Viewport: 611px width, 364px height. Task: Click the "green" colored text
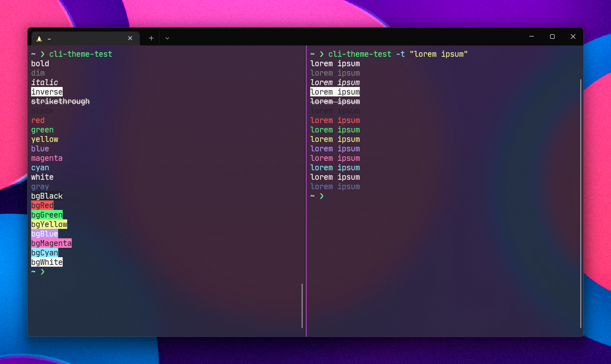(x=42, y=130)
